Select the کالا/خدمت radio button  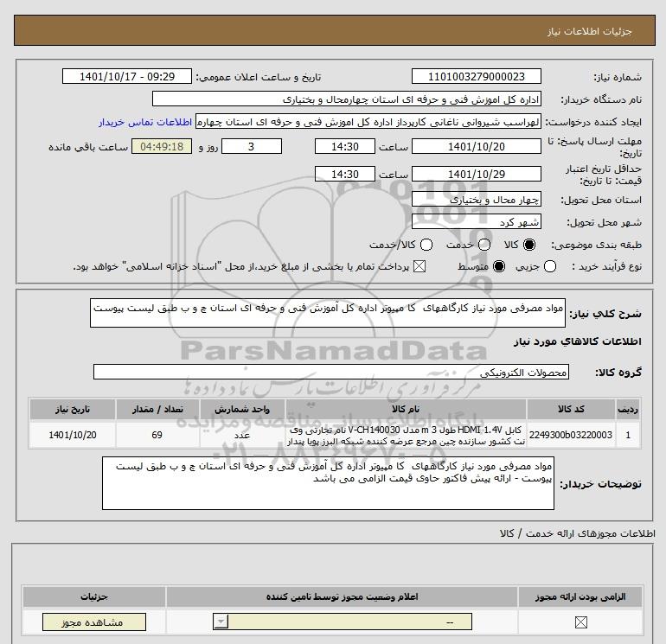click(x=426, y=245)
